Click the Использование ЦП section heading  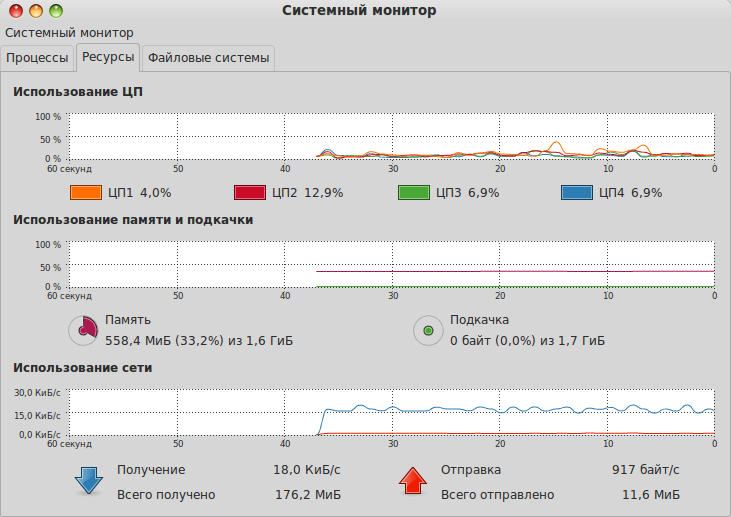(78, 92)
